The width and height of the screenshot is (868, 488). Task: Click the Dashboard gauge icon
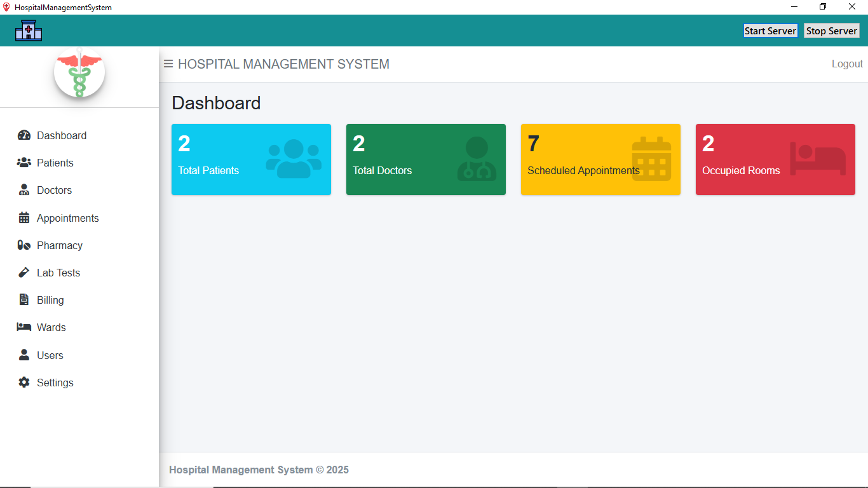click(24, 135)
